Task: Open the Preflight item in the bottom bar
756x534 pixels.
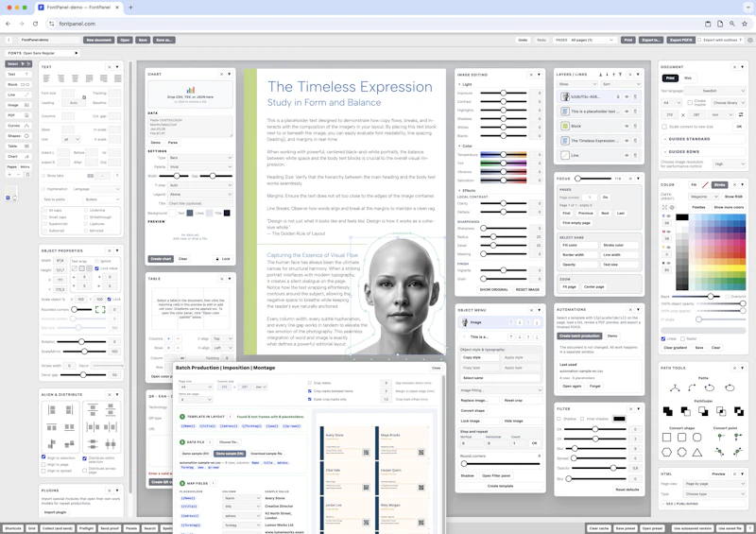Action: [x=86, y=528]
